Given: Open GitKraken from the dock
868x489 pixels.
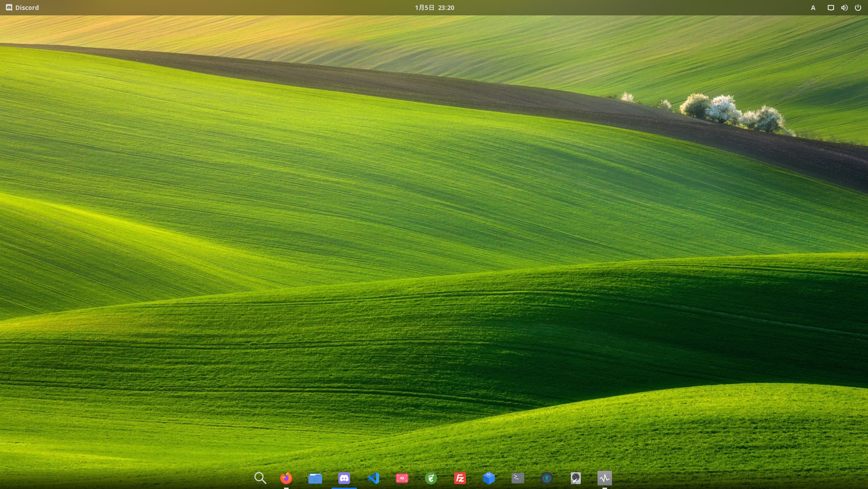Looking at the screenshot, I should click(547, 478).
